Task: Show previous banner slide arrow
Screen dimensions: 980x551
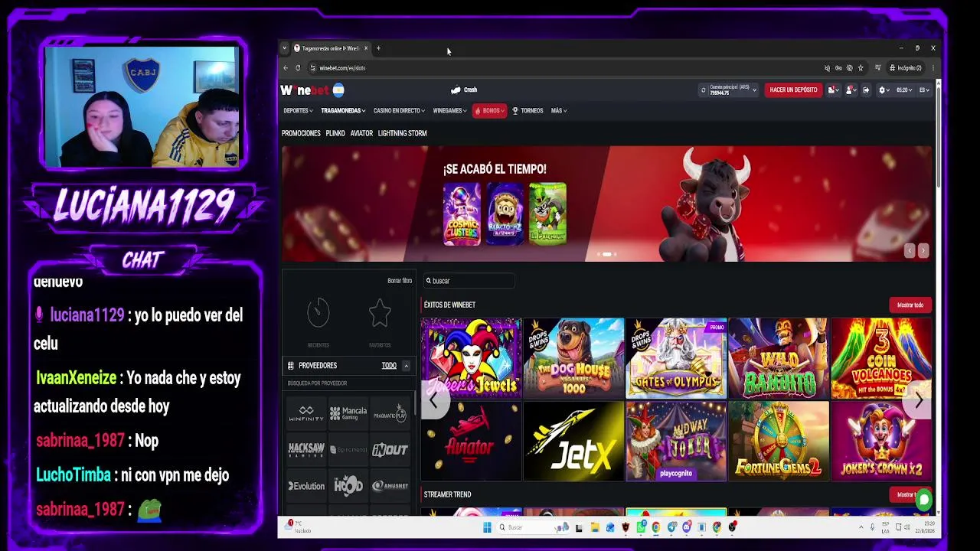Action: 910,250
